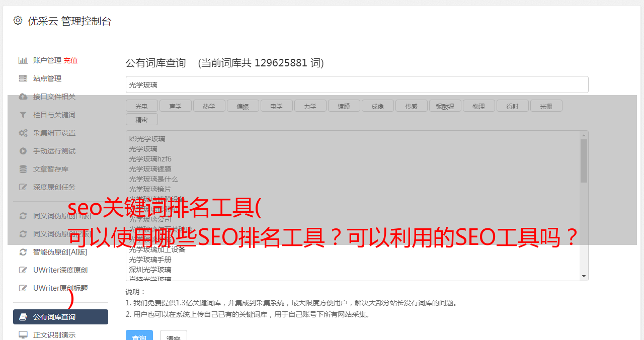The width and height of the screenshot is (644, 340).
Task: Open the UWriter深度原创 edit icon
Action: tap(23, 270)
